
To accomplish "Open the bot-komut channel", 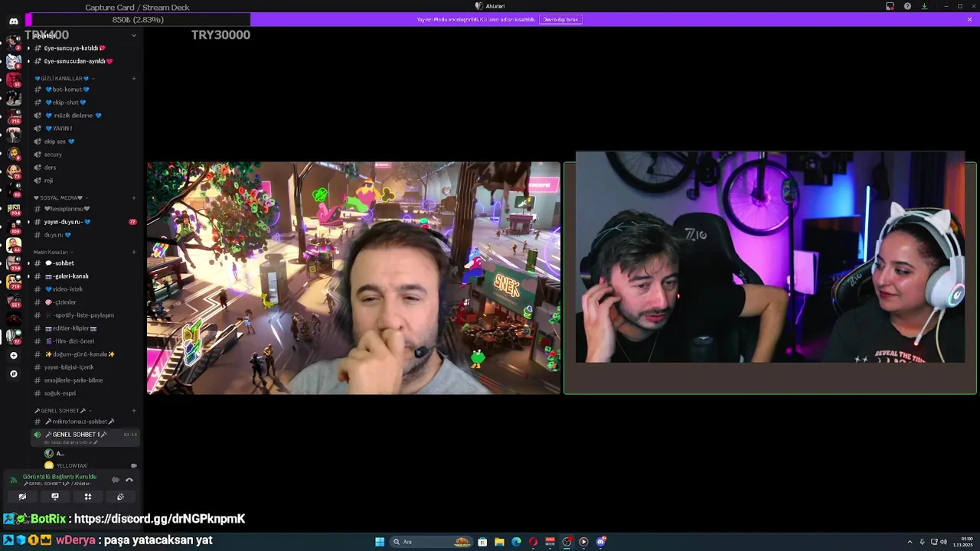I will pyautogui.click(x=84, y=90).
